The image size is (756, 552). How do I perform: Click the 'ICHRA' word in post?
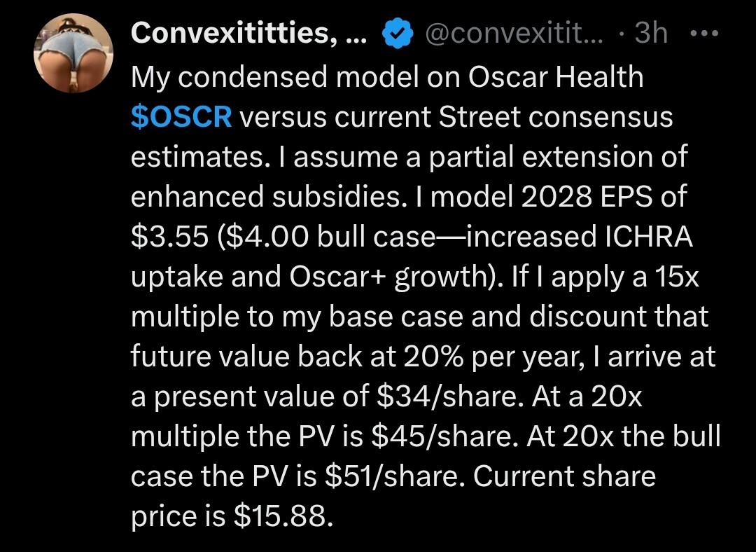(x=648, y=237)
